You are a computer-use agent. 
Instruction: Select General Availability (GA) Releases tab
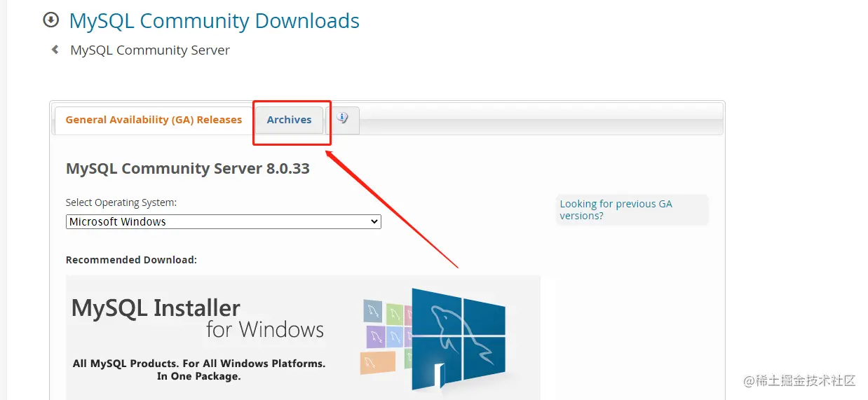coord(154,120)
